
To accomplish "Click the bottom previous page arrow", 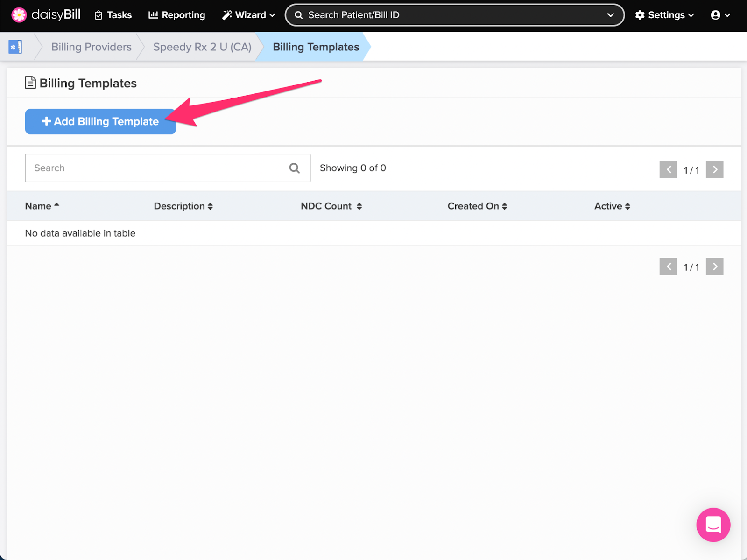I will click(x=668, y=266).
